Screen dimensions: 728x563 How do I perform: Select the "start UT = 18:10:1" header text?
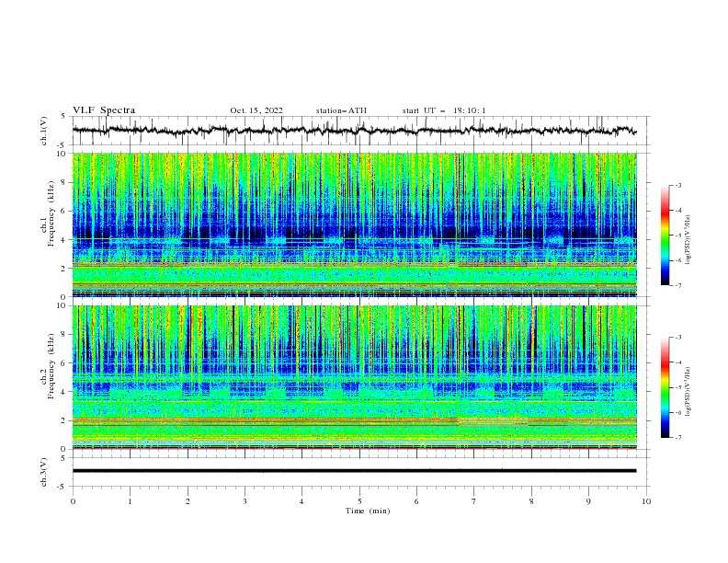click(444, 110)
